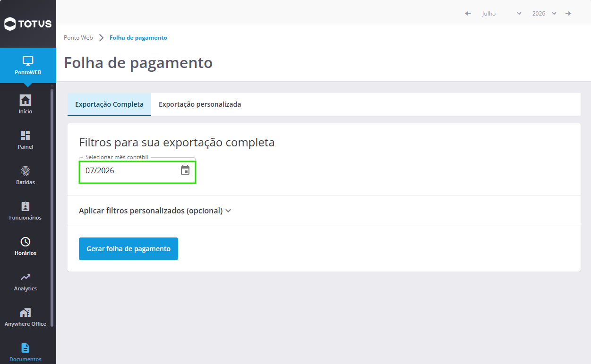This screenshot has height=364, width=591.
Task: Open calendar picker for mês contábil
Action: (x=185, y=170)
